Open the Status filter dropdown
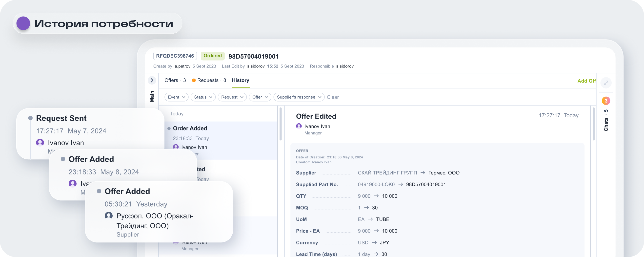 [x=203, y=97]
